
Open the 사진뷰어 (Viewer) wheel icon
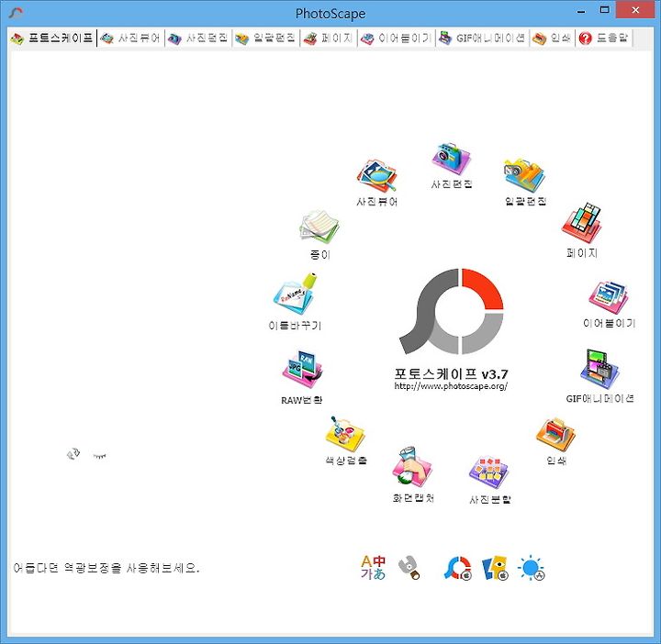pyautogui.click(x=376, y=176)
